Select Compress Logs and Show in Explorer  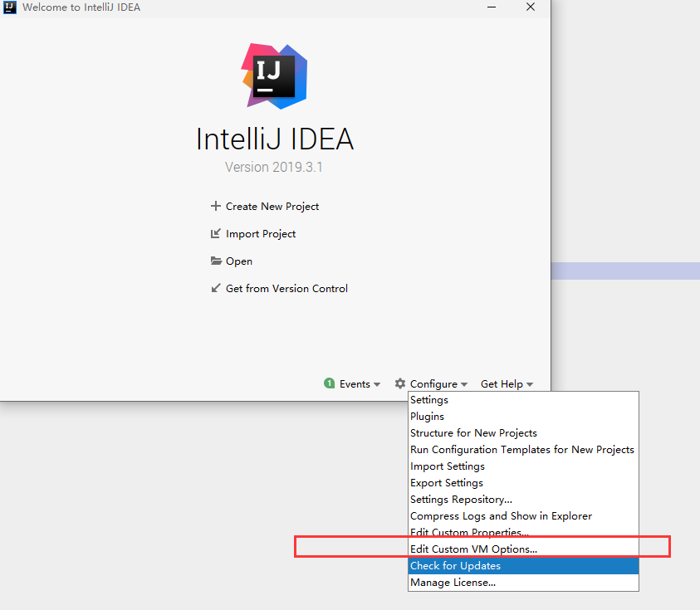523,516
